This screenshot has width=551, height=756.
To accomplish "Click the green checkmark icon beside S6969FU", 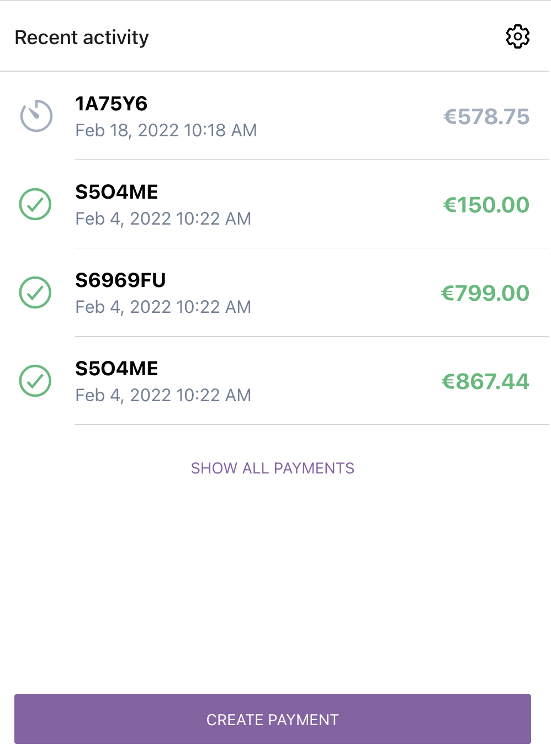I will pyautogui.click(x=35, y=292).
